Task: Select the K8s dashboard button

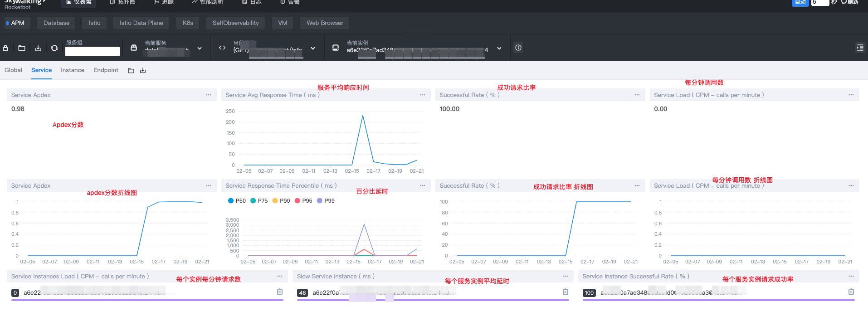Action: [x=188, y=23]
